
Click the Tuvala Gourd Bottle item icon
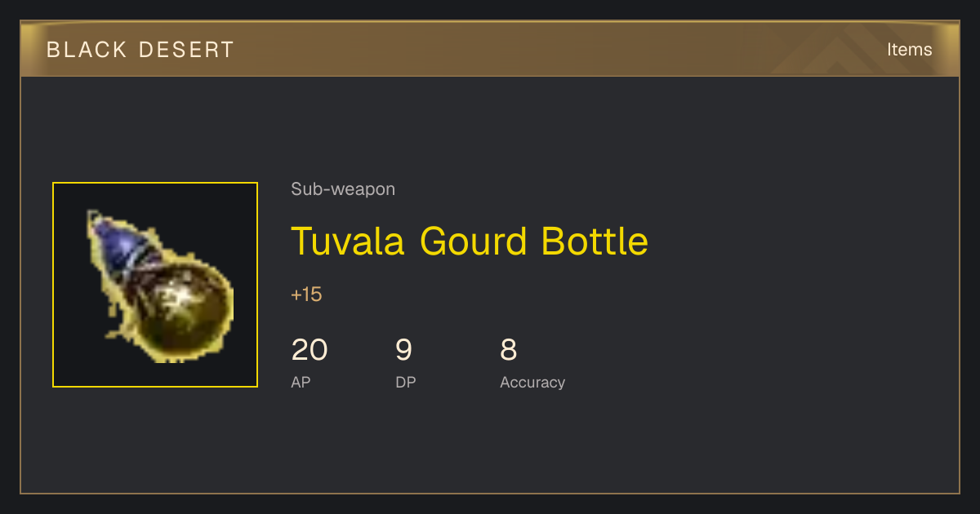[x=155, y=285]
